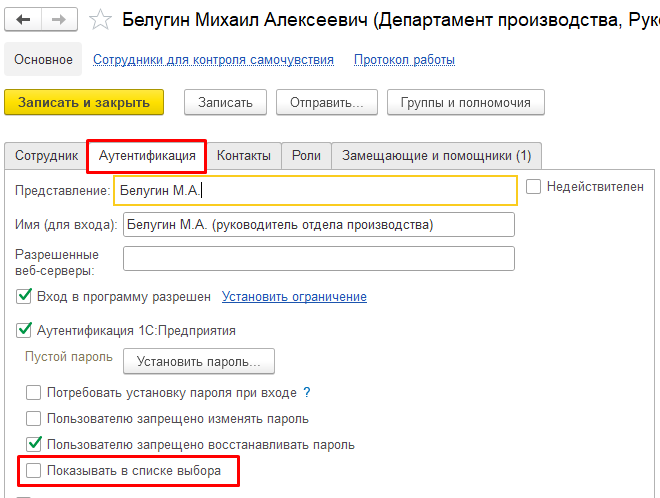Disable Пользователю запрещено восстанавливать пароль

point(34,444)
